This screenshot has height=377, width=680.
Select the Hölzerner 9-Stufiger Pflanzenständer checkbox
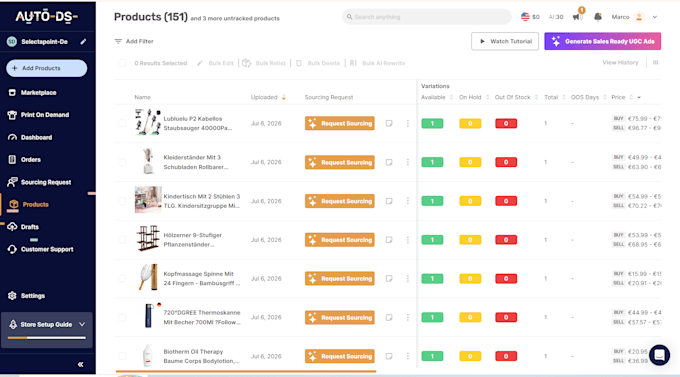tap(122, 239)
